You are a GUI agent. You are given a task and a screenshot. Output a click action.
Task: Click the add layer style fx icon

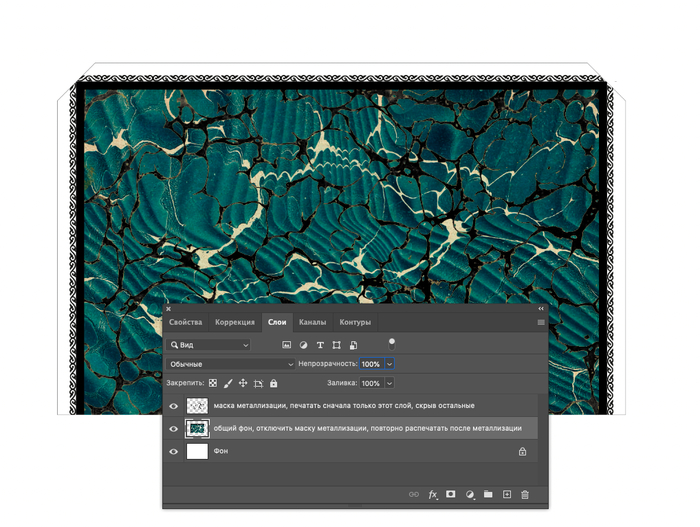(x=433, y=494)
